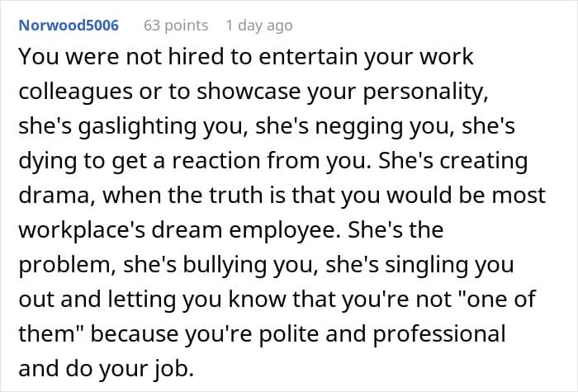This screenshot has width=578, height=392.
Task: Click the word personality in the comment
Action: (x=425, y=92)
